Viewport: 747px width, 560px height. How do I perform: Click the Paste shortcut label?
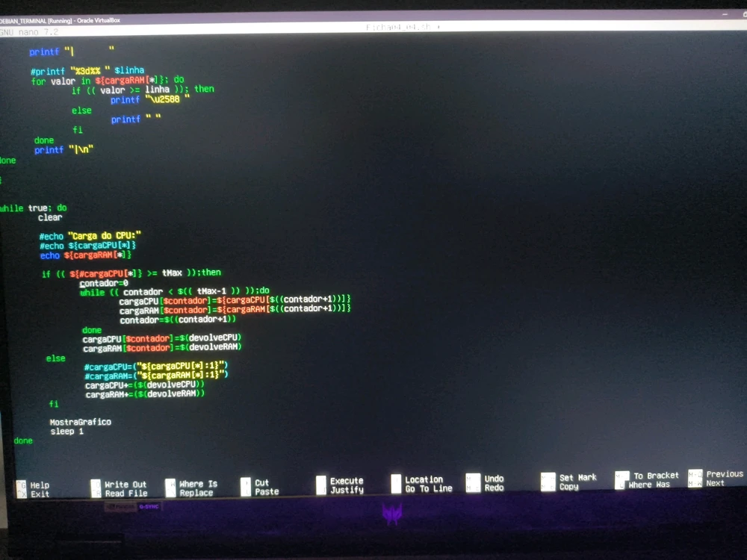tap(267, 491)
